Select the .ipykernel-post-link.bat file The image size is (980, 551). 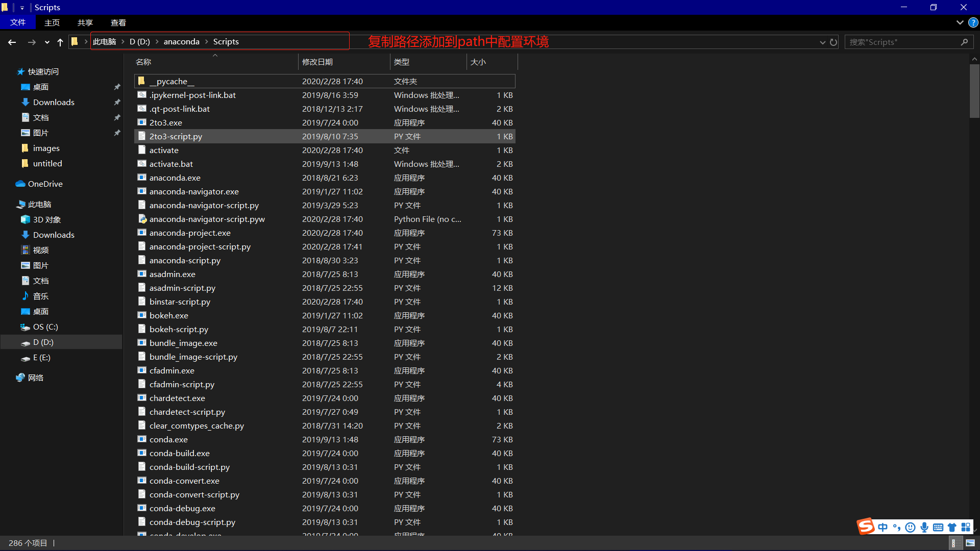(325, 95)
